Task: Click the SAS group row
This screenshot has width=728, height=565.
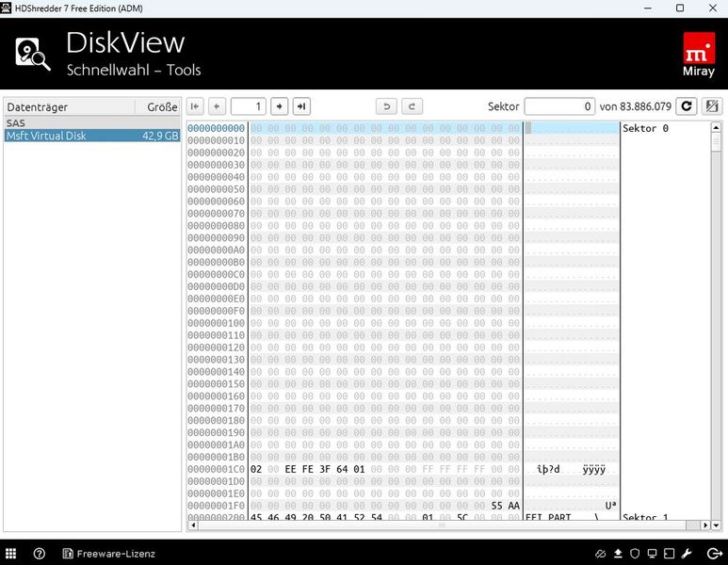Action: [x=92, y=123]
